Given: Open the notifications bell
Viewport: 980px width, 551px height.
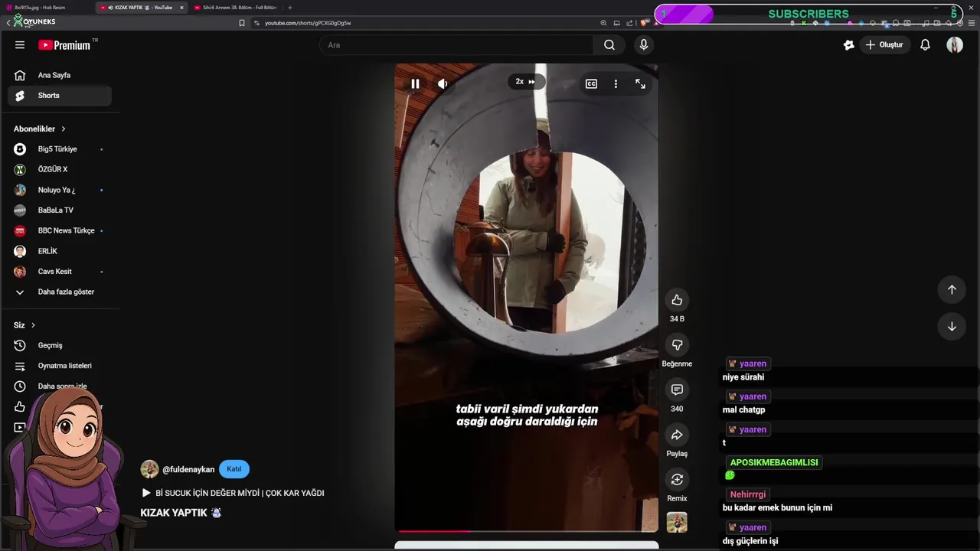Looking at the screenshot, I should [x=925, y=45].
